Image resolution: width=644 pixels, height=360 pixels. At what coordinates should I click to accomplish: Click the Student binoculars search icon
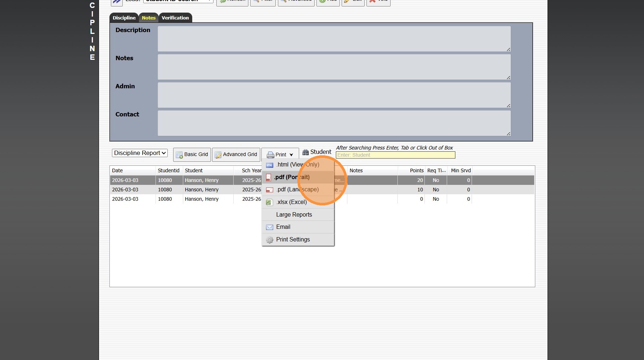(x=306, y=152)
